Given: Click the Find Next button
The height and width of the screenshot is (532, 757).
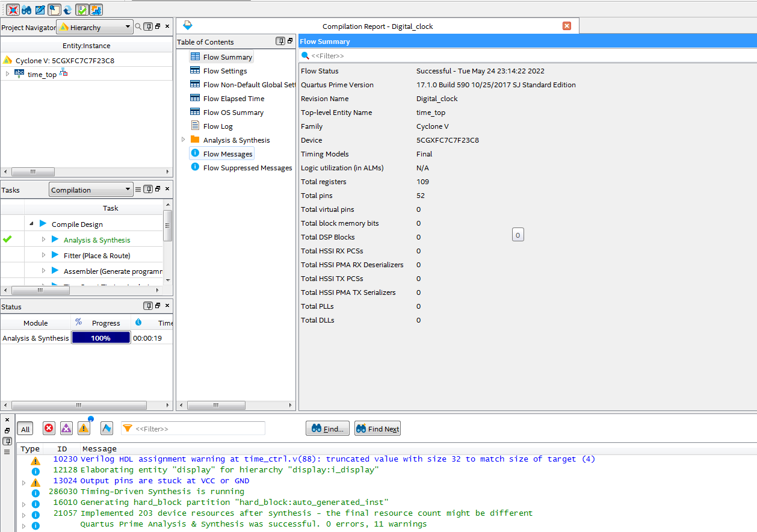Looking at the screenshot, I should pyautogui.click(x=377, y=428).
